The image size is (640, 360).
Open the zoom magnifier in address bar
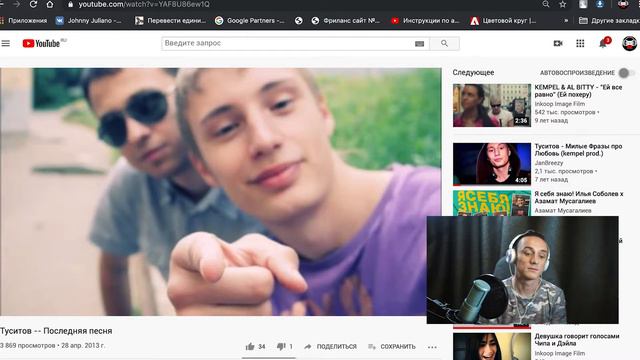click(x=546, y=4)
